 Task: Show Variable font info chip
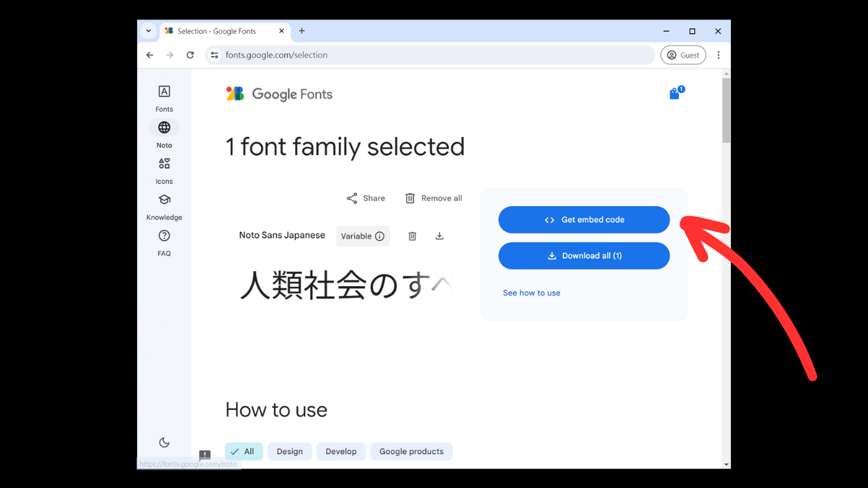[363, 236]
